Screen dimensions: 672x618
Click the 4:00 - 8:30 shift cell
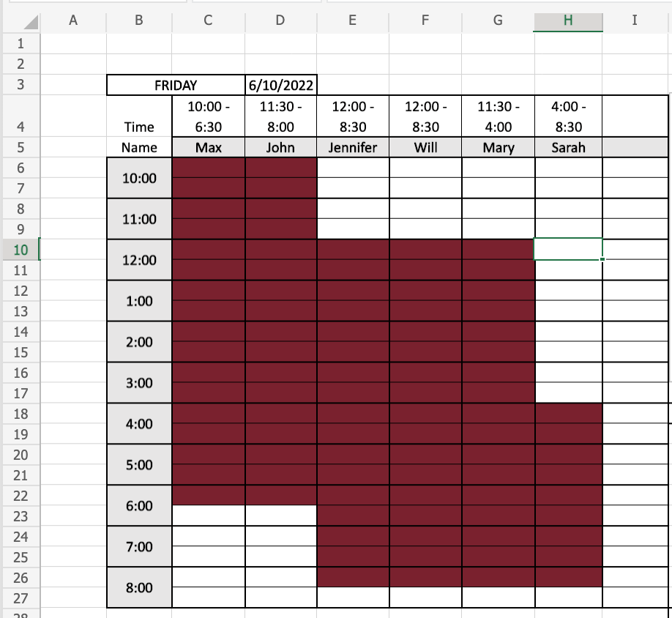tap(568, 116)
